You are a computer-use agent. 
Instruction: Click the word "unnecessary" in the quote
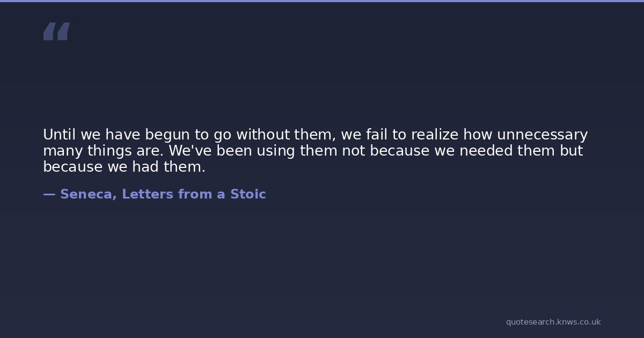coord(542,135)
